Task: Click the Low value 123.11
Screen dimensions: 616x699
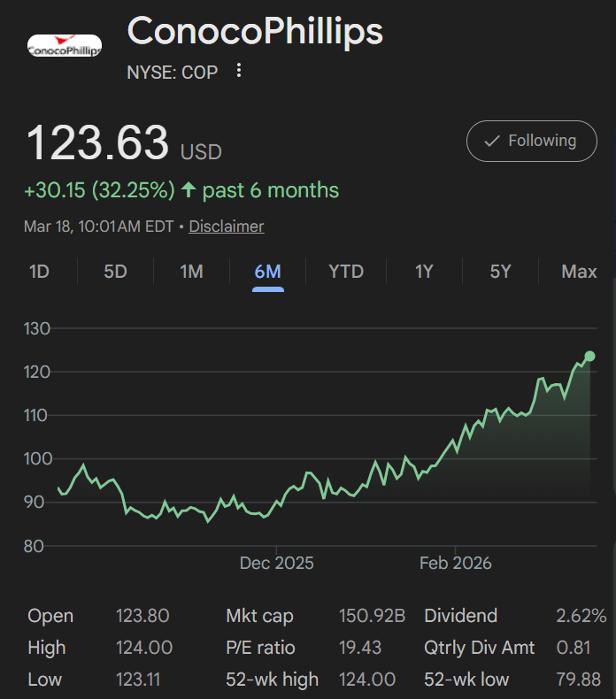Action: pos(138,680)
